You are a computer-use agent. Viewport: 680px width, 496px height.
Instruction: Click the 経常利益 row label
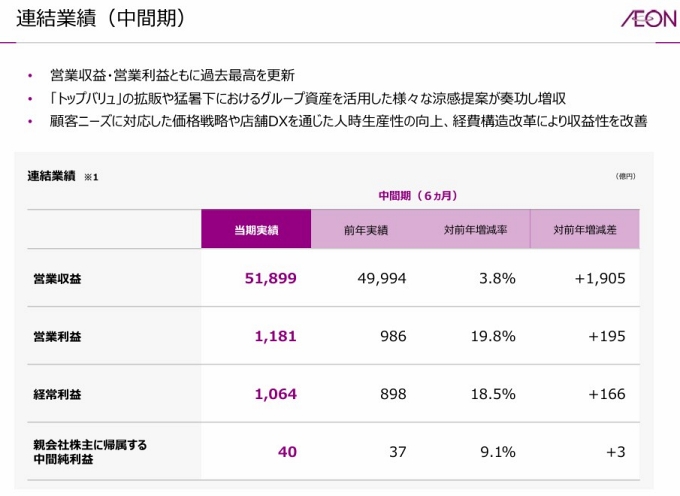click(x=58, y=395)
